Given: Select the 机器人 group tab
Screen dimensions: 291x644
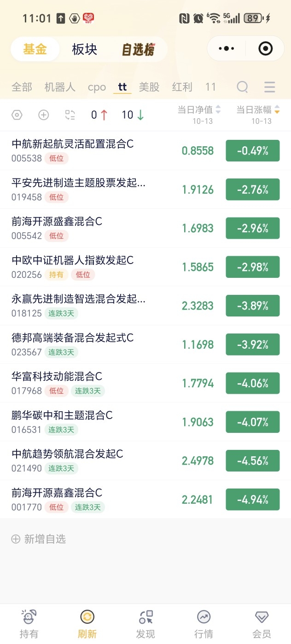Looking at the screenshot, I should tap(60, 87).
